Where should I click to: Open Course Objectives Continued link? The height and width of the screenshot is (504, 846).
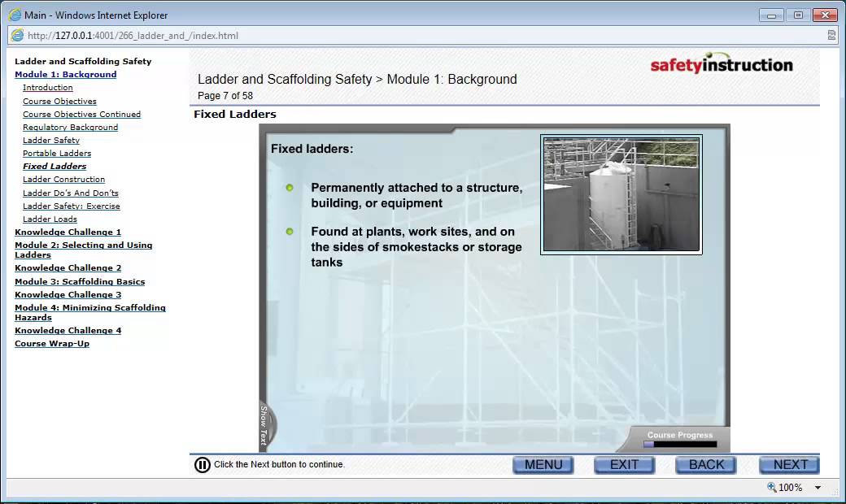[x=81, y=115]
